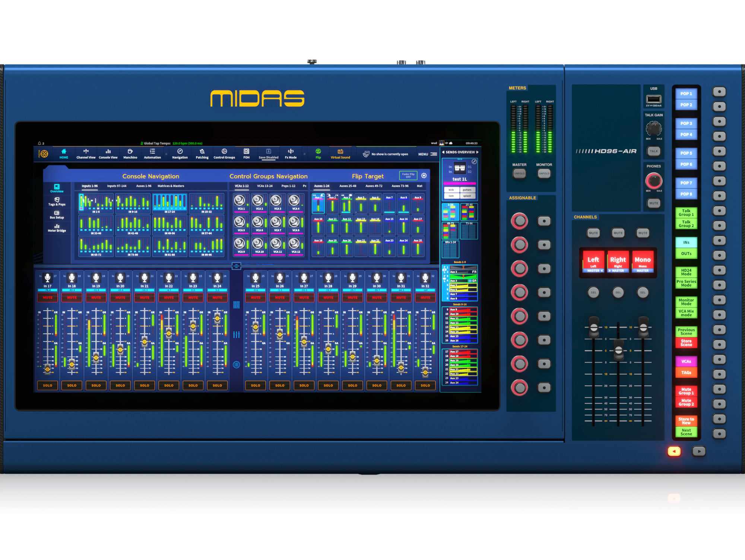This screenshot has height=560, width=745.
Task: Open Flip Target settings gear icon
Action: click(x=424, y=175)
